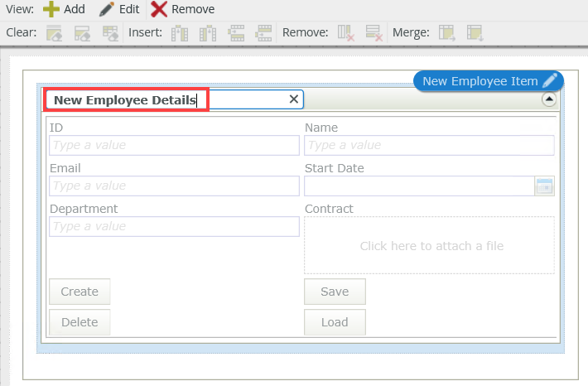Click into the Email text box

coord(174,186)
